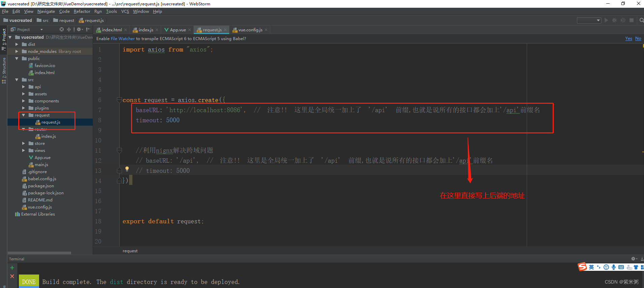Toggle Sogou English/Chinese mode (英)
Image resolution: width=644 pixels, height=288 pixels.
click(591, 267)
